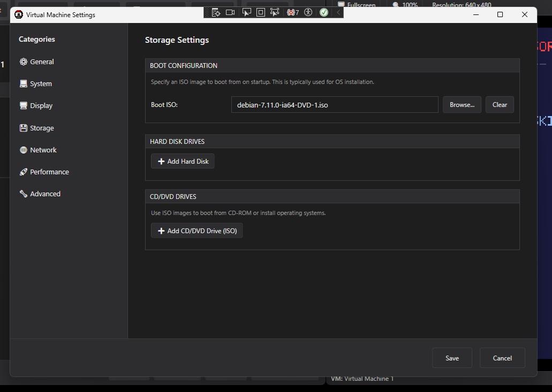The height and width of the screenshot is (392, 552).
Task: Click the VM: Virtual Machine 1 status text
Action: click(362, 379)
